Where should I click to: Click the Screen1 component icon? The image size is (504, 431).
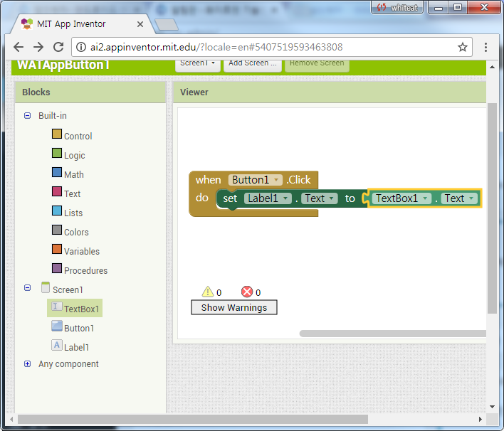(x=46, y=287)
